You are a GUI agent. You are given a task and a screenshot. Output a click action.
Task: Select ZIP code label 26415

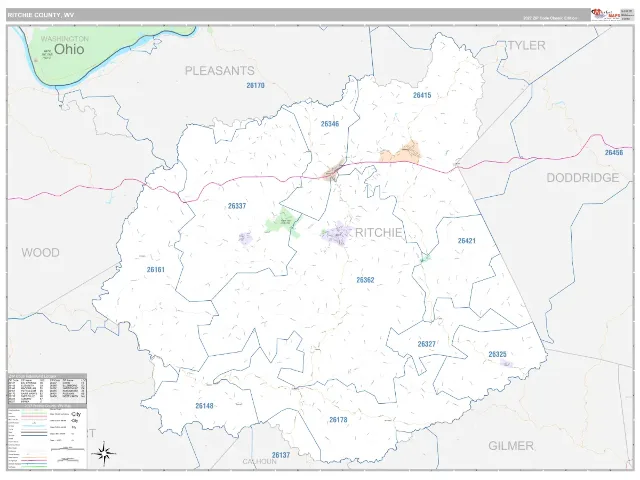422,95
